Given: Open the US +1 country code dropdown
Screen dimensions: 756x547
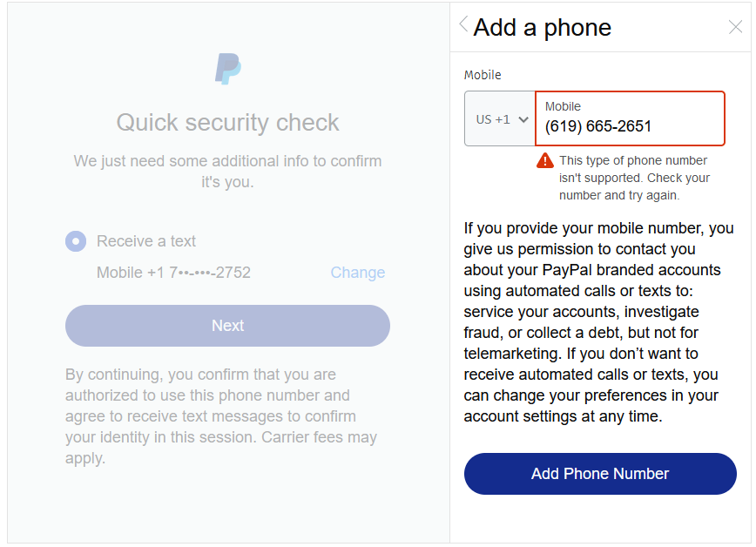Looking at the screenshot, I should (x=500, y=119).
